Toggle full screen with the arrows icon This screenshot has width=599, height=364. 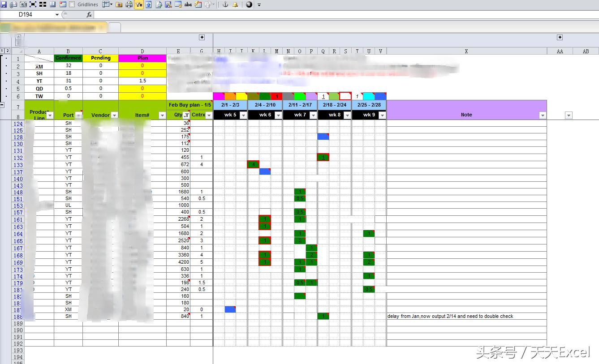click(x=33, y=4)
